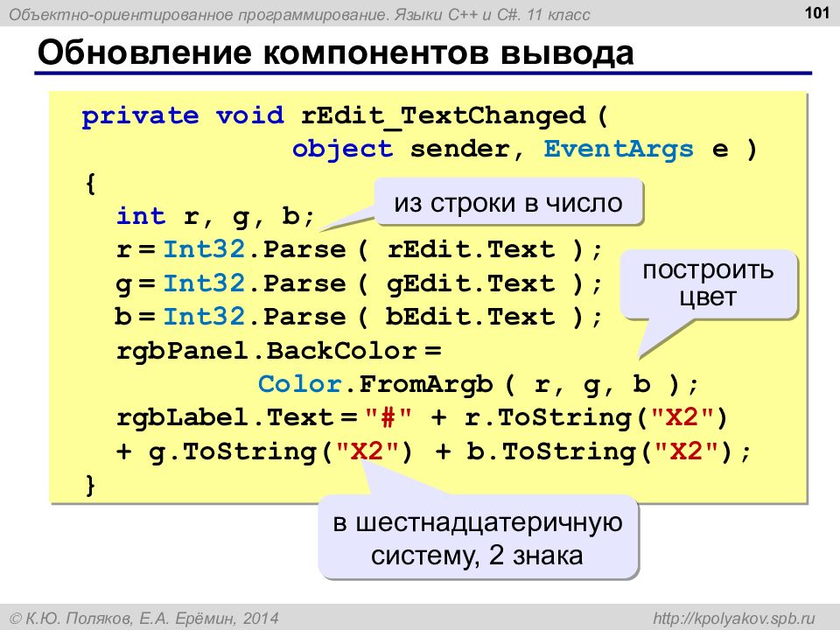Click the opening brace '{' in code
The image size is (840, 630).
(90, 184)
